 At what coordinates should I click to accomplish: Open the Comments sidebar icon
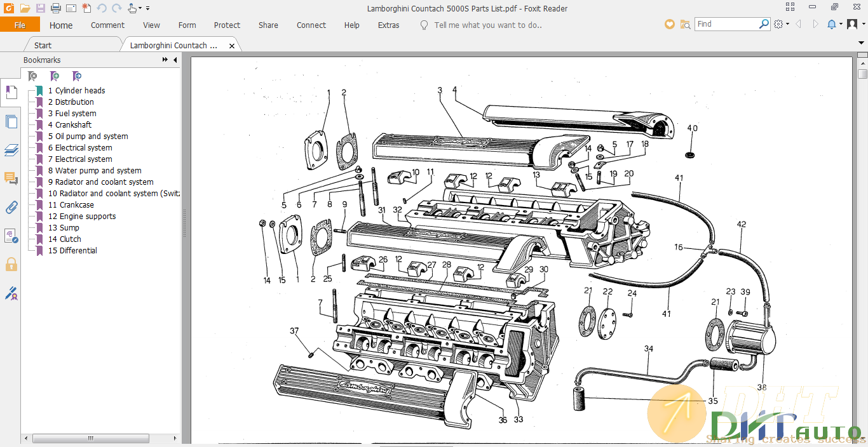point(11,178)
